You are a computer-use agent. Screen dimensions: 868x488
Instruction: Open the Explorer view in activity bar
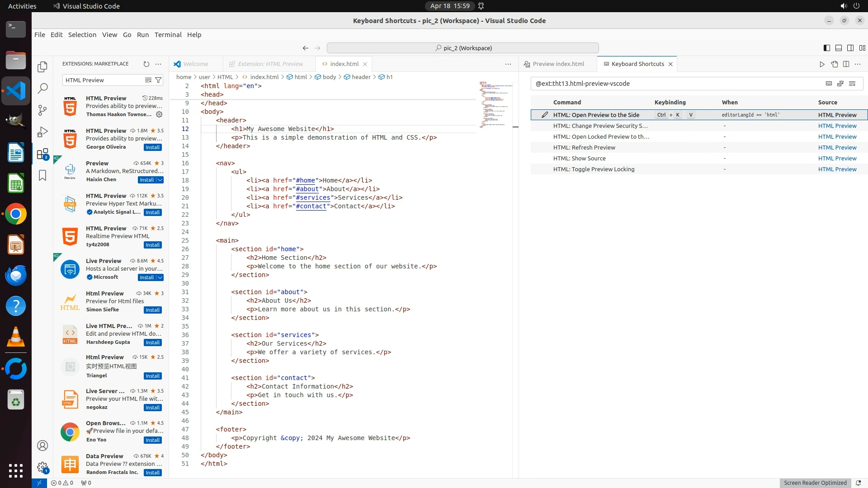coord(42,67)
